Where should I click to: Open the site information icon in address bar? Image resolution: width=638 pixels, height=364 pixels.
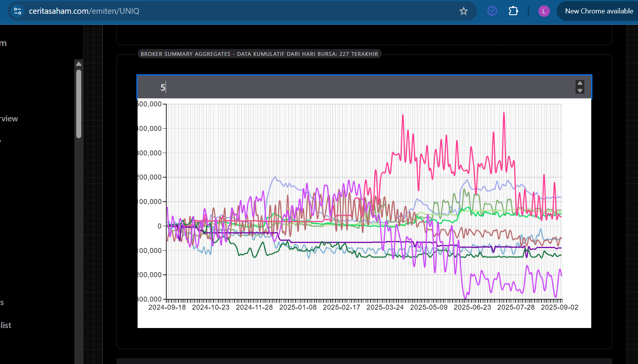(x=18, y=11)
